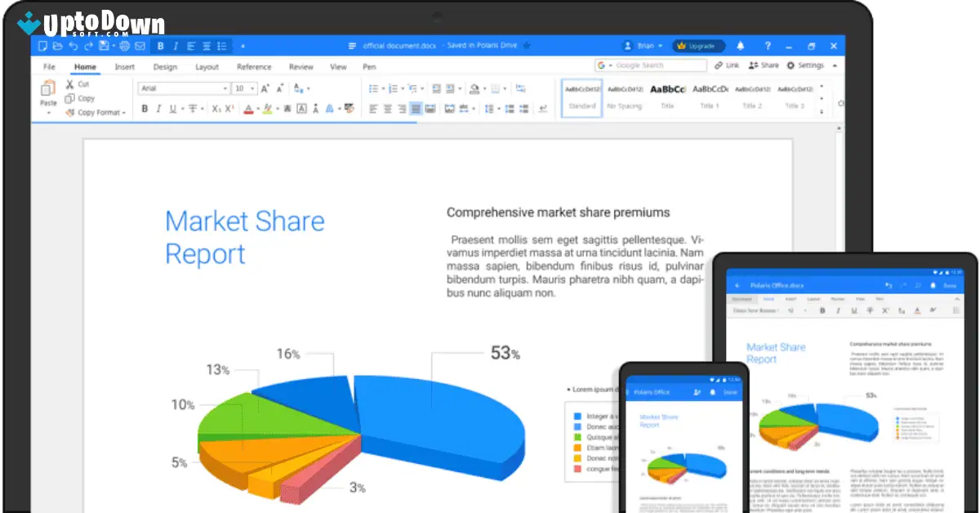Viewport: 980px width, 513px height.
Task: Click the Undo icon in the quick access bar
Action: click(73, 46)
